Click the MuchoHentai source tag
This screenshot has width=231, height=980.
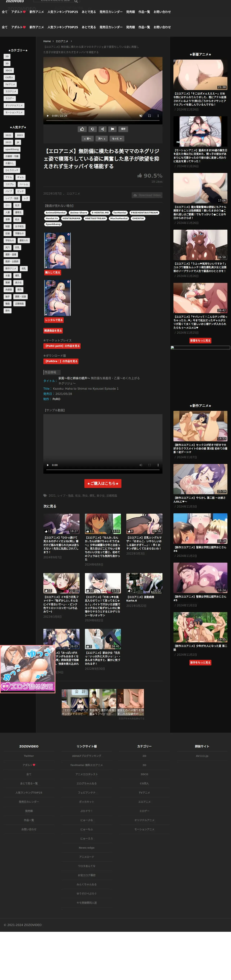point(119,218)
